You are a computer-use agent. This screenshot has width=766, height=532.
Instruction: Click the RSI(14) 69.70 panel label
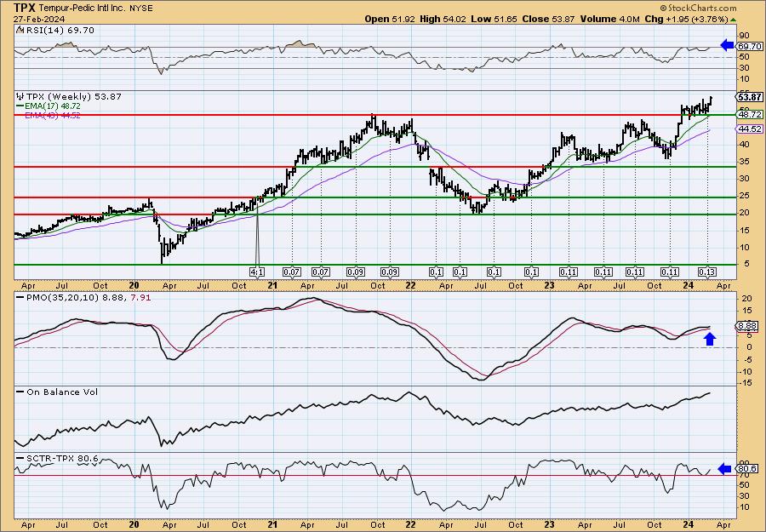coord(59,31)
